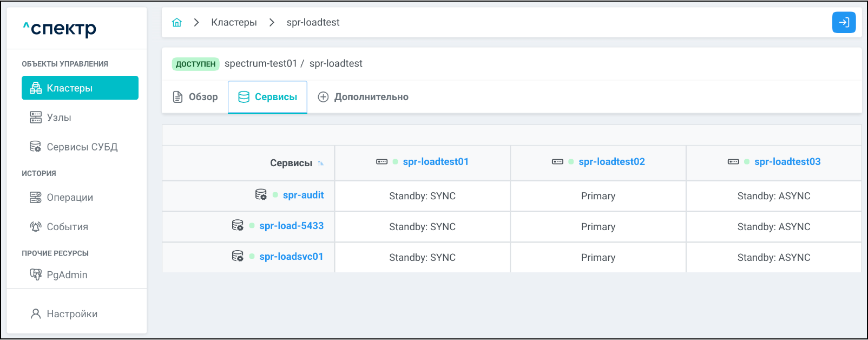Open the Обзор tab

pos(195,97)
